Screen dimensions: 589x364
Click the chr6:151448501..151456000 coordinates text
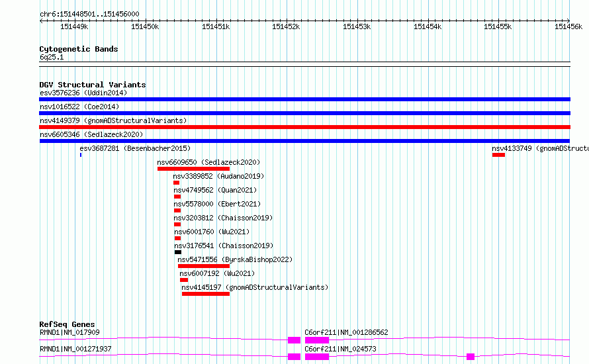tap(89, 15)
